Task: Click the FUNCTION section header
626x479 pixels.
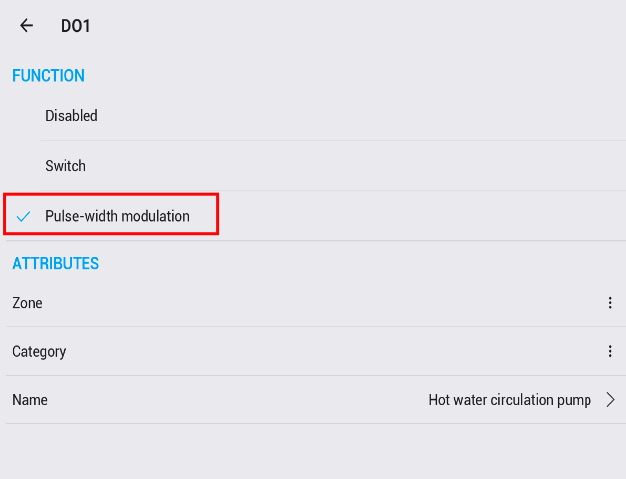Action: (48, 76)
